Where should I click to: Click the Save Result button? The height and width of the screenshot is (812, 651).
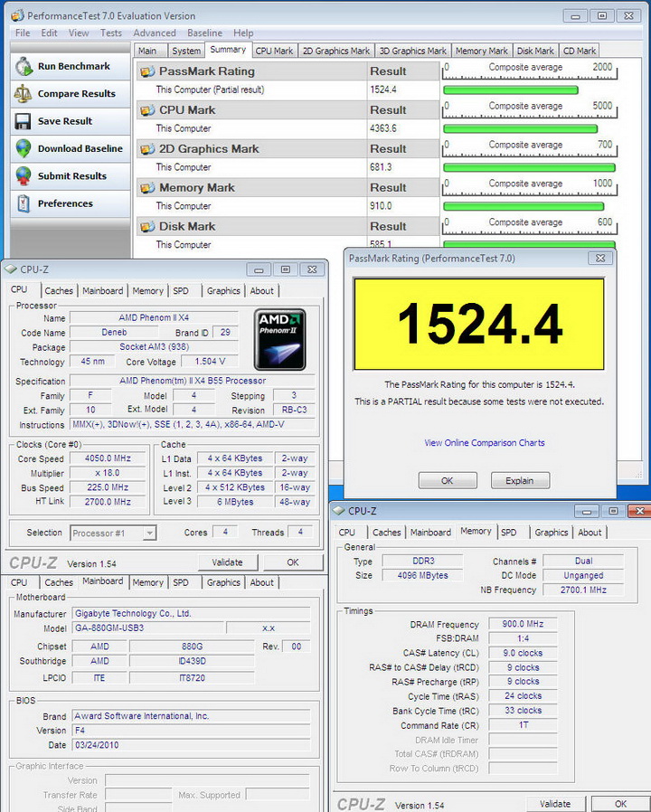[x=71, y=121]
